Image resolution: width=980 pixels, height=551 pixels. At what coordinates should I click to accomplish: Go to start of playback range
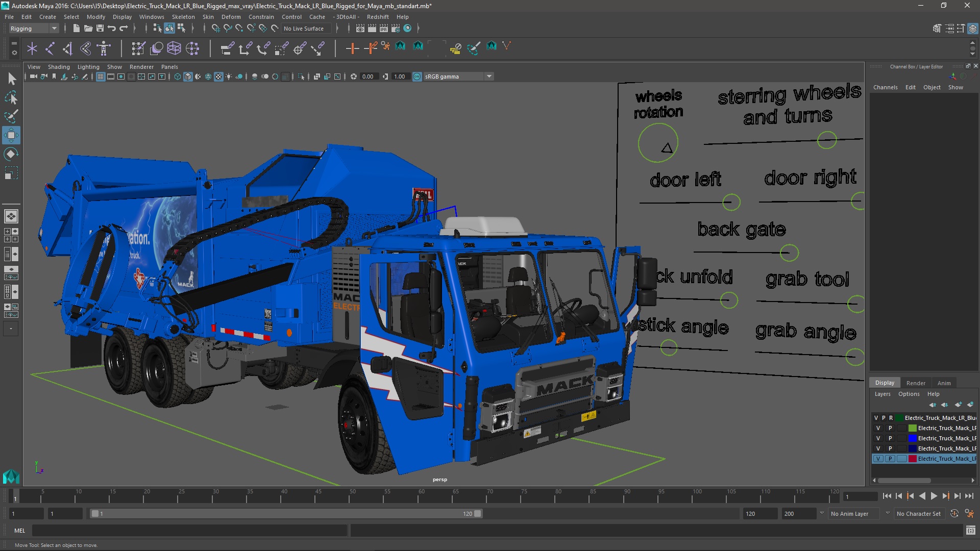click(x=887, y=496)
